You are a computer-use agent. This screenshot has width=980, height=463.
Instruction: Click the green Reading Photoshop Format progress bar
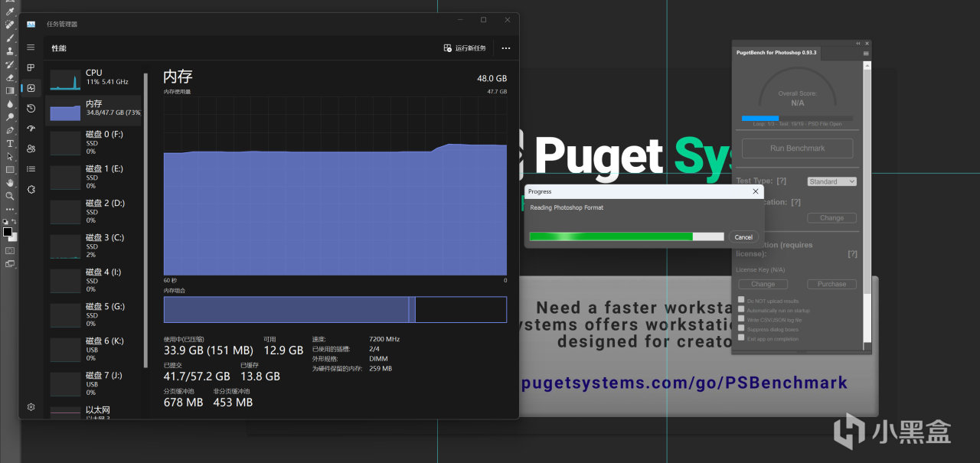tap(626, 236)
